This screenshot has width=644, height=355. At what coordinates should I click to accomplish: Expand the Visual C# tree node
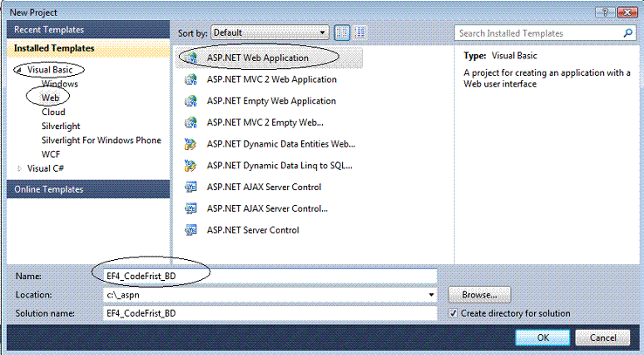(19, 168)
